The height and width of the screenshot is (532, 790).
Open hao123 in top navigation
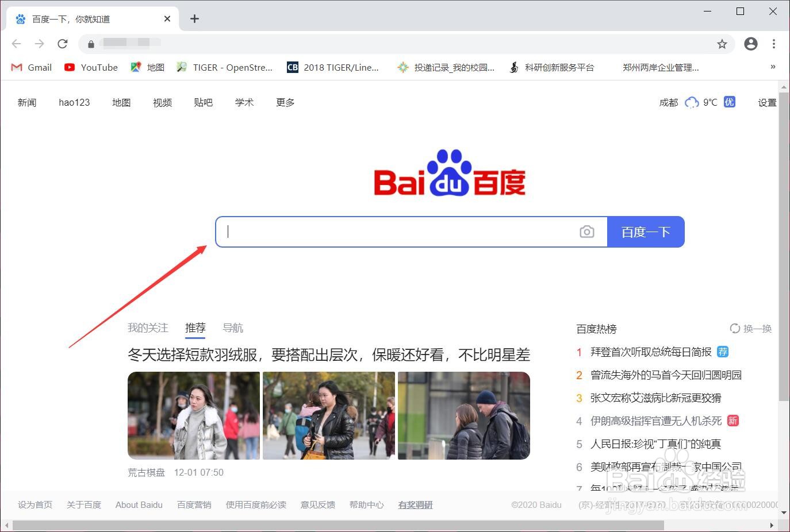[74, 102]
